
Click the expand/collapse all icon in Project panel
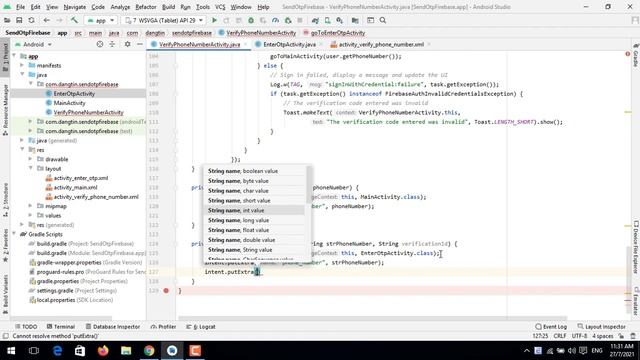click(112, 44)
